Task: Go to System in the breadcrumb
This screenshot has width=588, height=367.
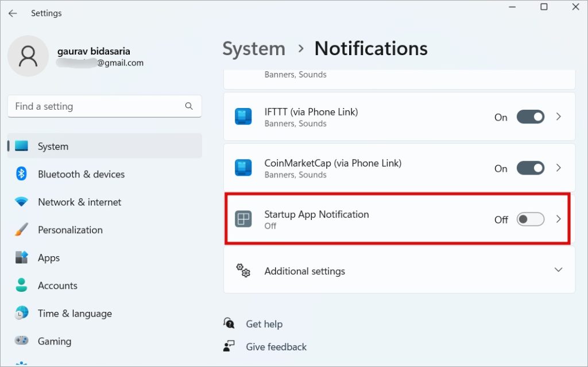Action: point(254,49)
